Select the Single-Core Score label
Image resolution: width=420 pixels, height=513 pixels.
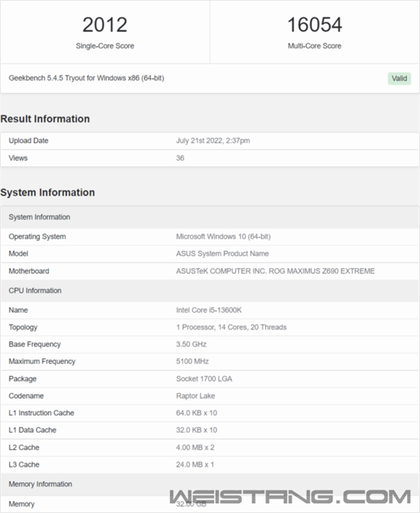pos(105,46)
